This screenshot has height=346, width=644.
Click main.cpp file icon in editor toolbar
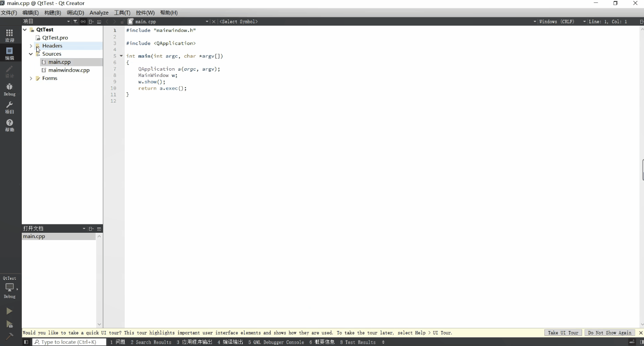tap(131, 22)
